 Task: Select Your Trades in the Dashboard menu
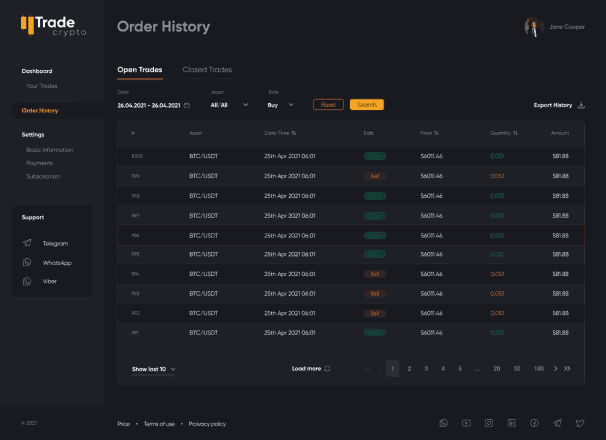coord(42,86)
